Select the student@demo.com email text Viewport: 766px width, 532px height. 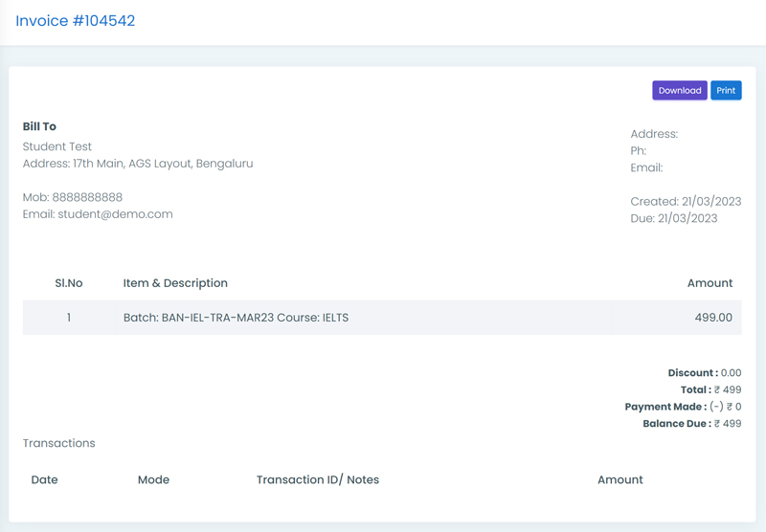(x=115, y=214)
